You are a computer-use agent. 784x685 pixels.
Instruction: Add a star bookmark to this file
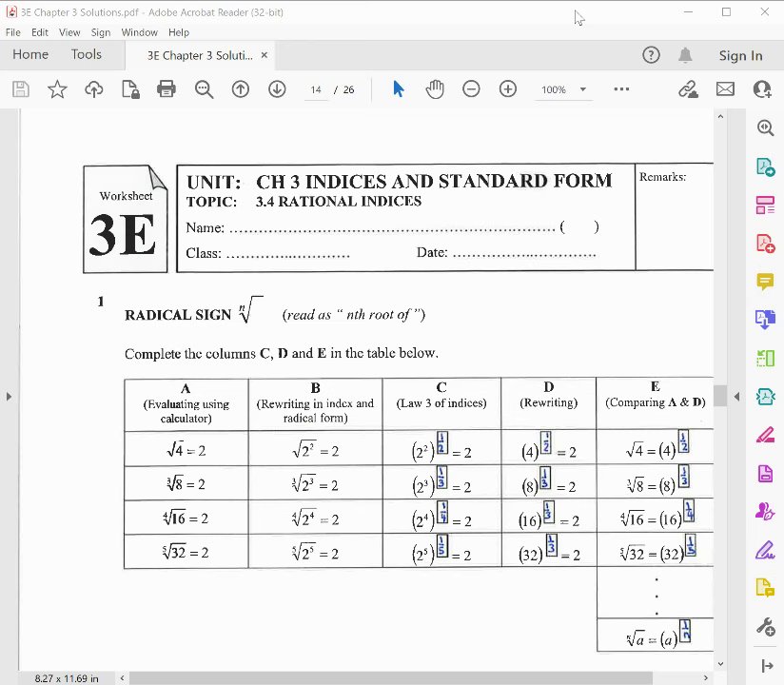pyautogui.click(x=57, y=89)
